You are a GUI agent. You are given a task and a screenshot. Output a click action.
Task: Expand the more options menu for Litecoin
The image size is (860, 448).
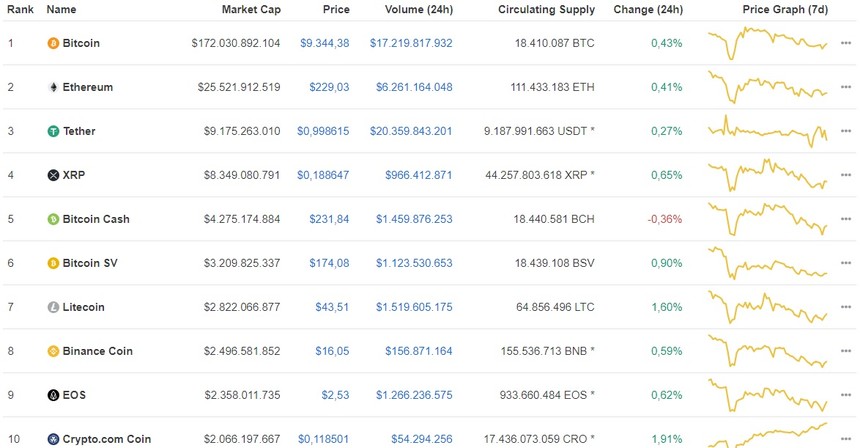(846, 307)
